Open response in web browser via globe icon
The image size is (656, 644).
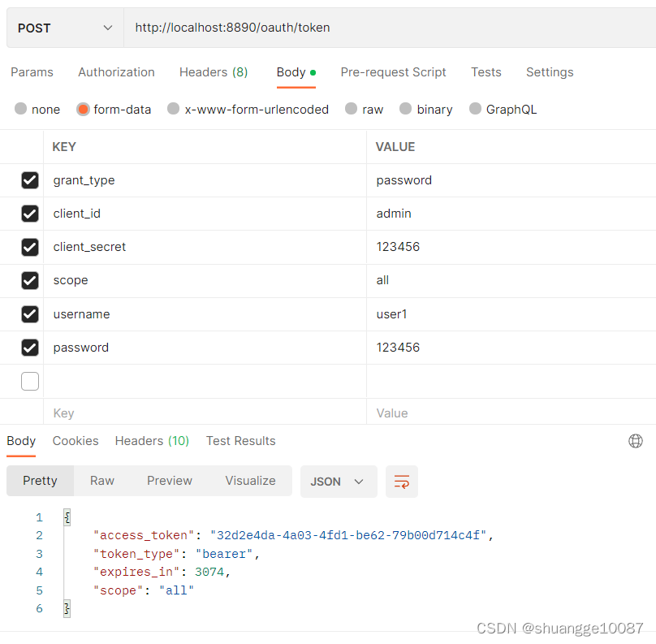[x=635, y=440]
